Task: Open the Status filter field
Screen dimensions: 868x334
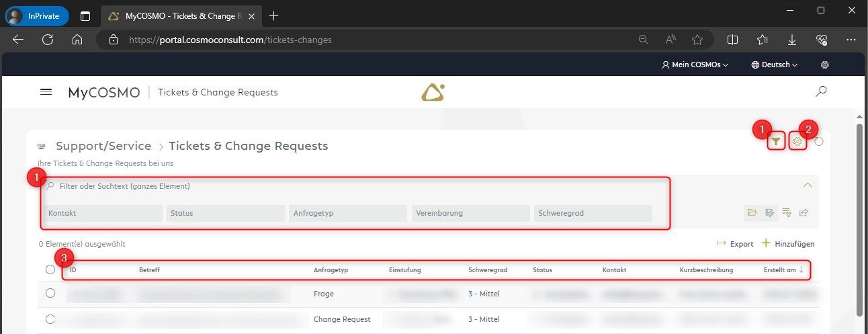Action: 226,213
